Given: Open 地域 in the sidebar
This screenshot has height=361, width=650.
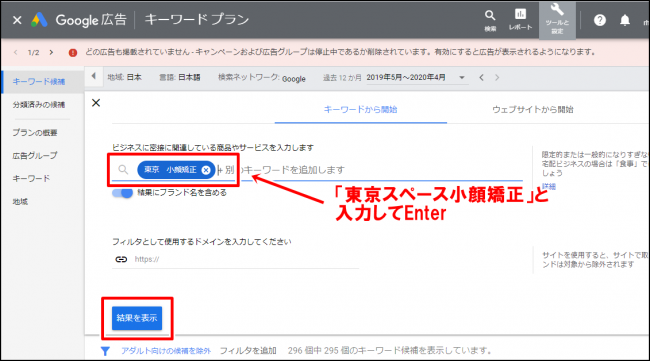Looking at the screenshot, I should pos(20,201).
